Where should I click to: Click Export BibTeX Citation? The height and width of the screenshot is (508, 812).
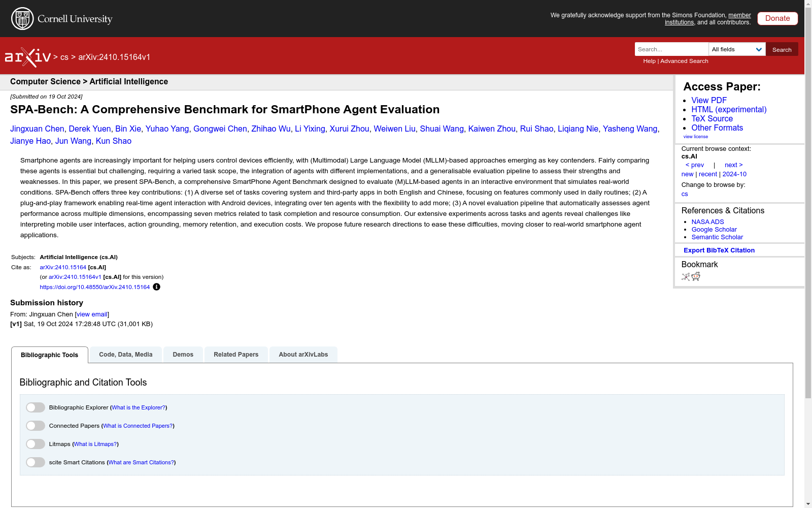pos(719,250)
